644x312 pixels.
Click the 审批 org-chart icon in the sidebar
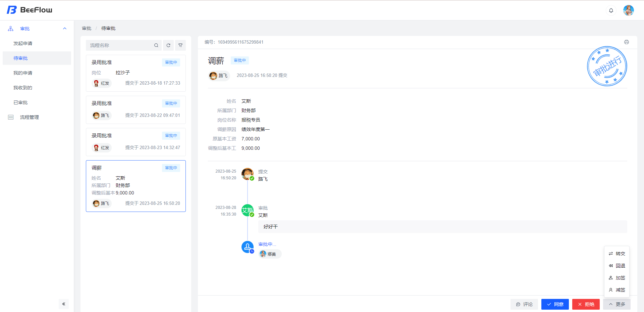pos(10,29)
